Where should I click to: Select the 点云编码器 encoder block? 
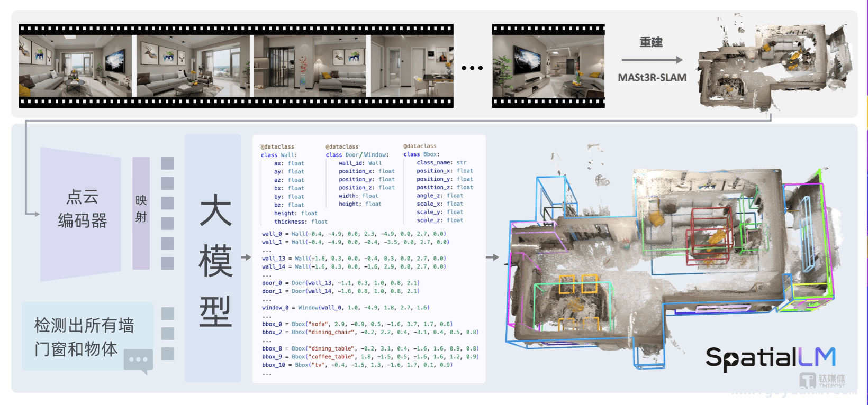81,214
